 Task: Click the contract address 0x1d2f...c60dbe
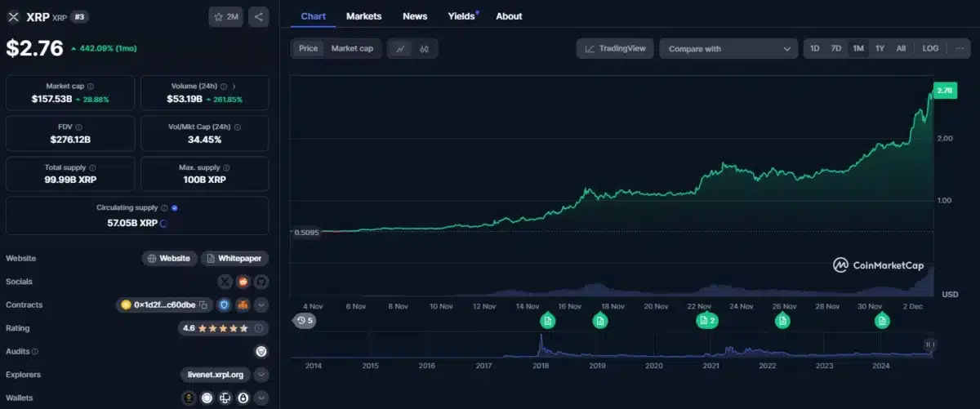tap(166, 305)
